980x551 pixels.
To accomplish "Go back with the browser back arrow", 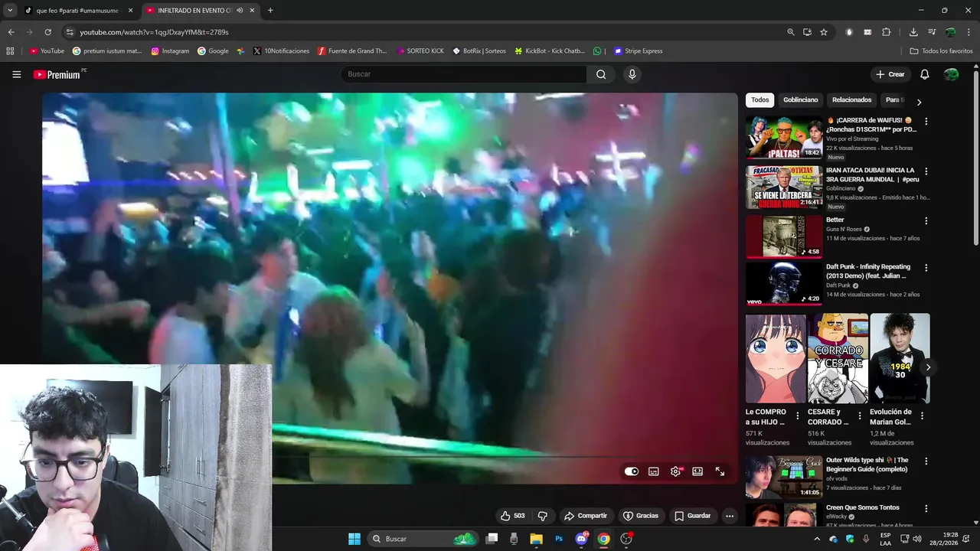I will pos(11,32).
